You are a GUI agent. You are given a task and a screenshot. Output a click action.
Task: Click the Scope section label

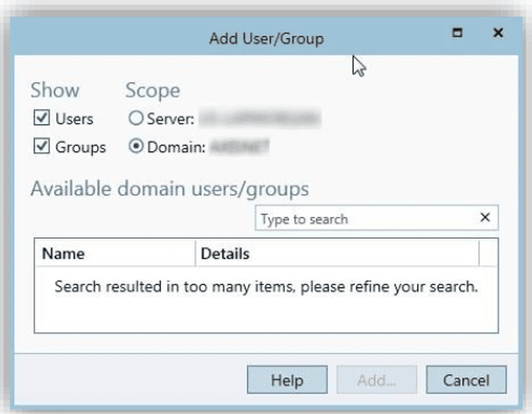pyautogui.click(x=153, y=91)
